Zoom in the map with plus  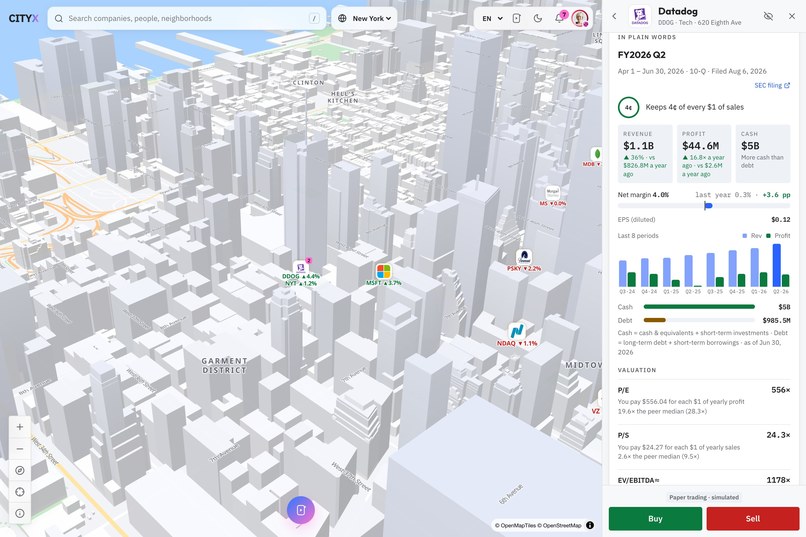[x=20, y=427]
